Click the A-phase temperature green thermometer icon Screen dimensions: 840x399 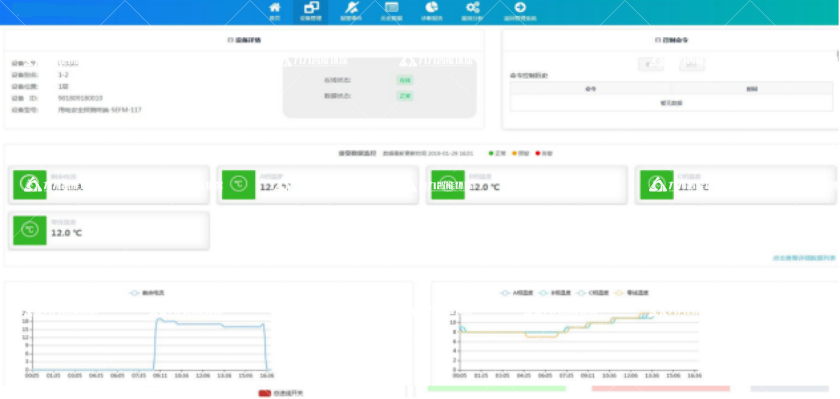click(x=238, y=185)
